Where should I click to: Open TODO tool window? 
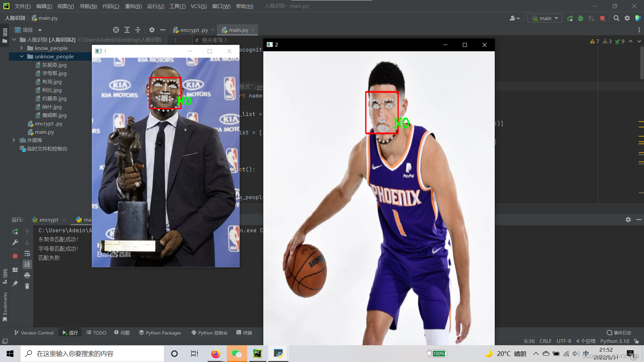pos(96,333)
